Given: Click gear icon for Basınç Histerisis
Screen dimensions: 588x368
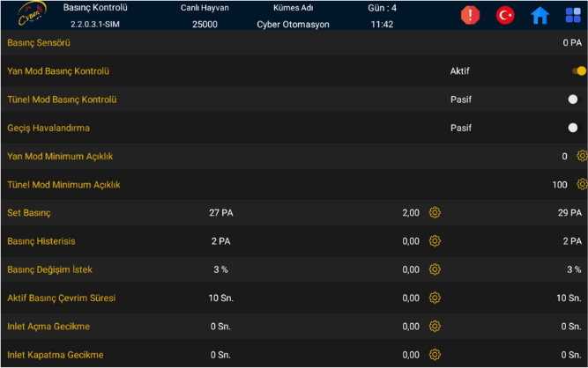Looking at the screenshot, I should pos(435,240).
